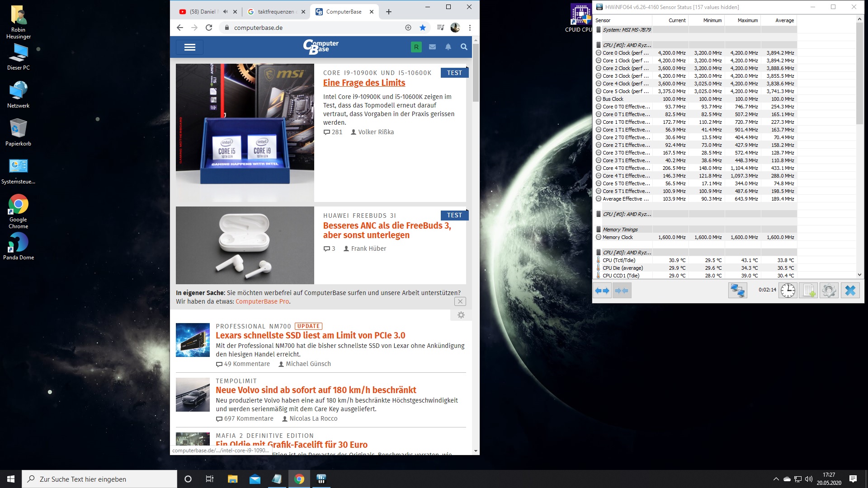The width and height of the screenshot is (868, 488).
Task: Mute the YouTube tab speaker icon
Action: click(225, 12)
